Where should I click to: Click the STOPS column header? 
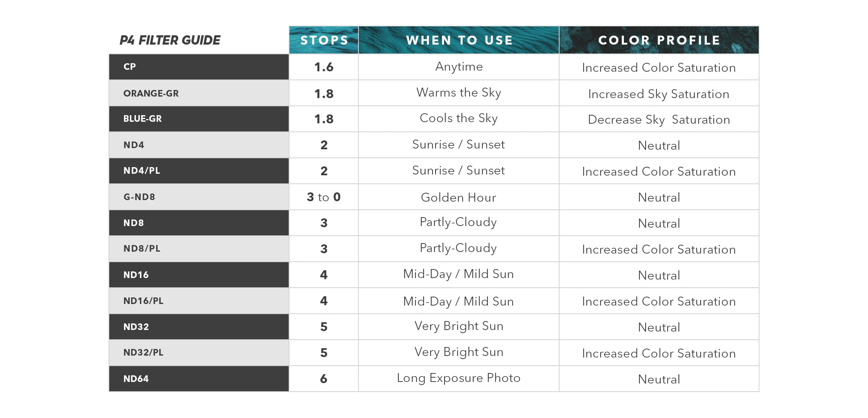[x=324, y=40]
